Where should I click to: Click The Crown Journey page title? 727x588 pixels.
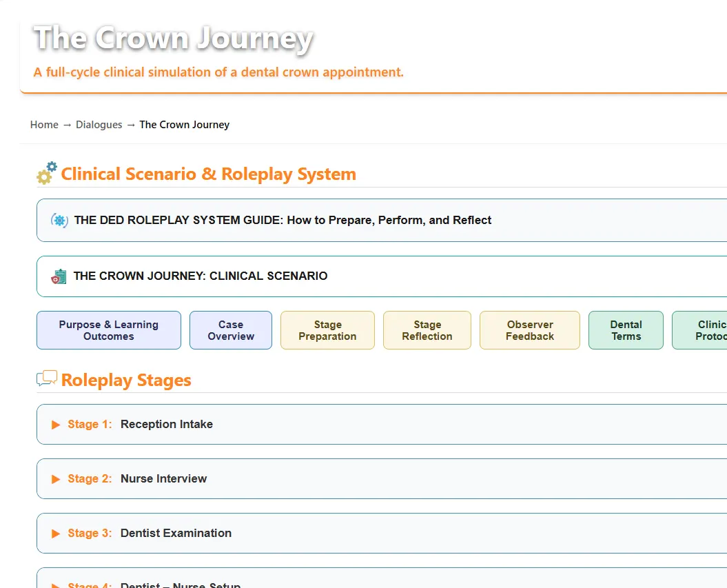174,39
